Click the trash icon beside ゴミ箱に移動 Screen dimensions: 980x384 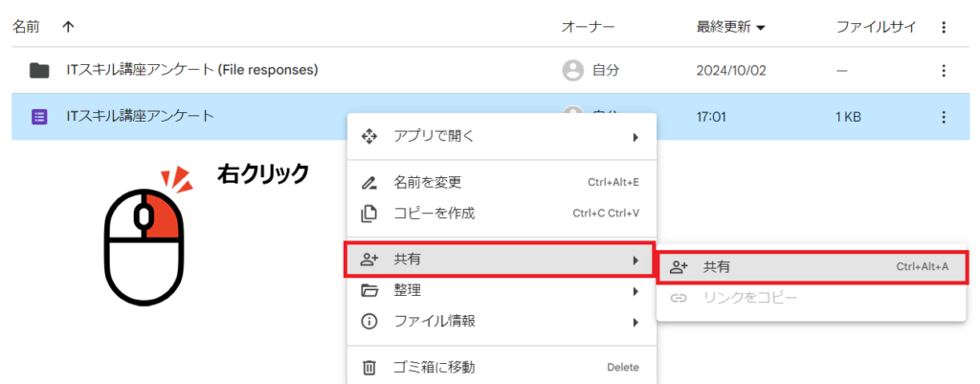(368, 367)
